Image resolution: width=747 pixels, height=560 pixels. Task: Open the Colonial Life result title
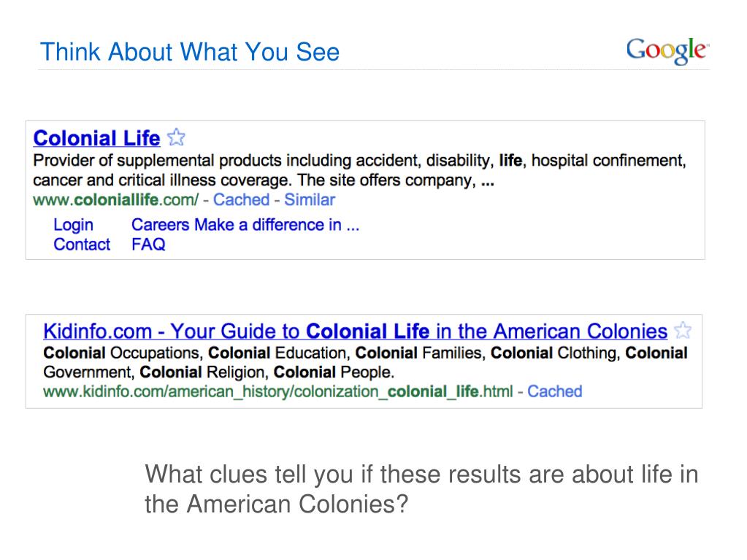96,138
